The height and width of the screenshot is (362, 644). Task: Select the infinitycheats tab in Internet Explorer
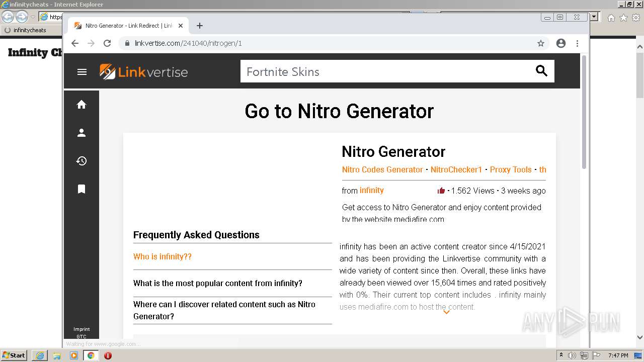point(30,30)
